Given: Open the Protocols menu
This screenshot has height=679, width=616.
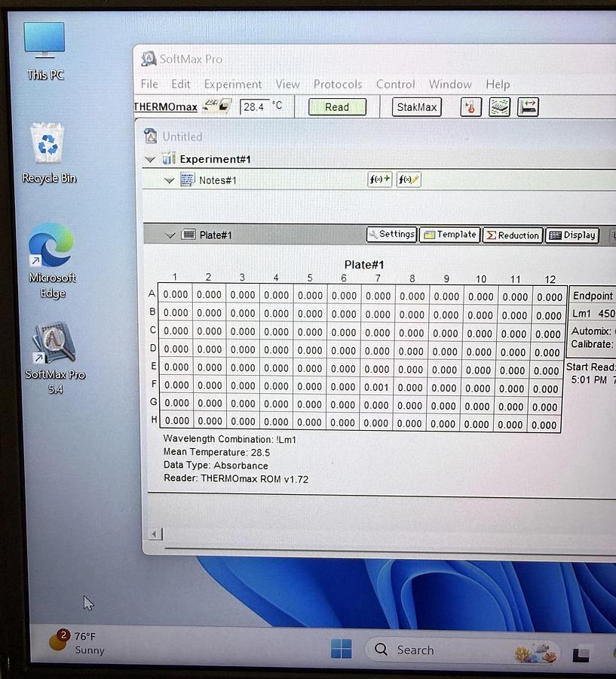Looking at the screenshot, I should tap(338, 84).
